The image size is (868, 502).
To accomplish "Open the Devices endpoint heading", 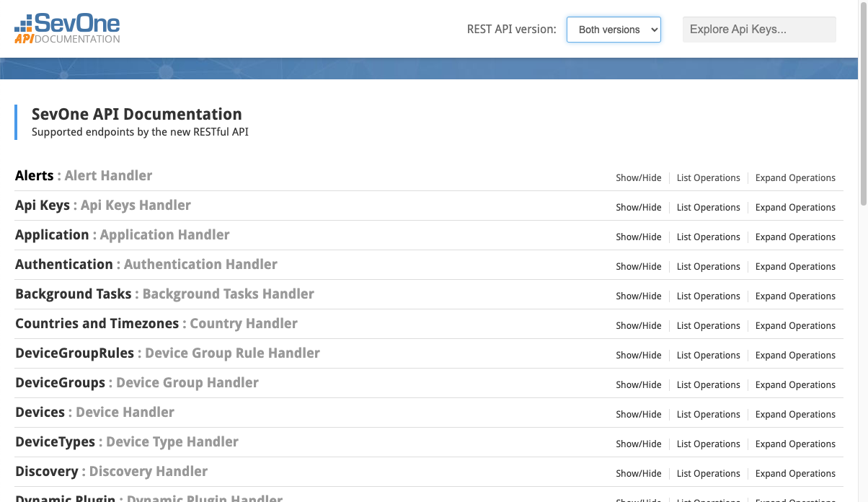I will tap(40, 412).
